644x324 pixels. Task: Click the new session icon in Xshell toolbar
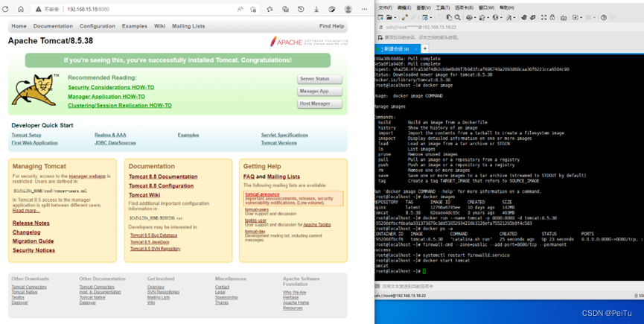(380, 18)
